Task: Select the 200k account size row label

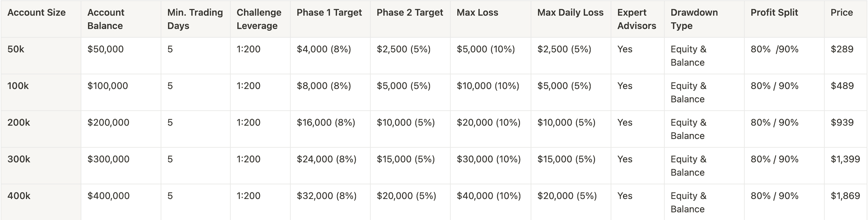Action: (19, 123)
